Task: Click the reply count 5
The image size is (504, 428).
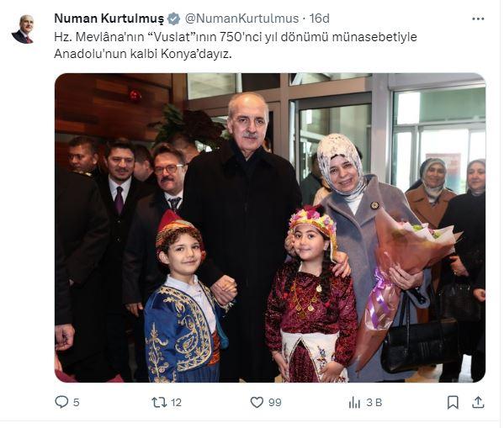Action: tap(77, 402)
